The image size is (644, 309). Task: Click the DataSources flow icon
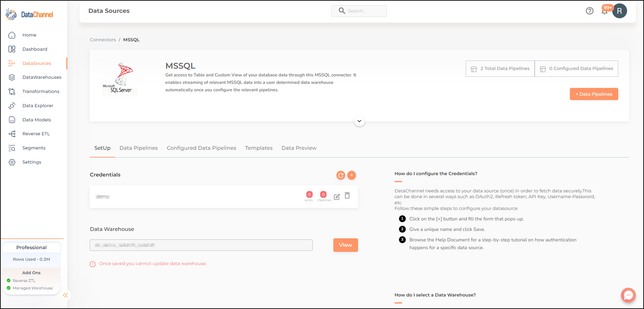12,63
